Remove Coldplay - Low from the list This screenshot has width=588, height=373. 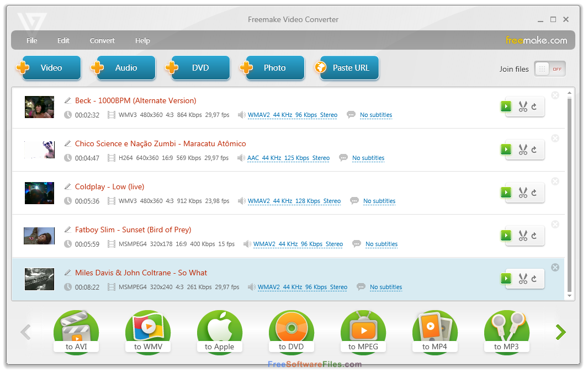coord(555,182)
